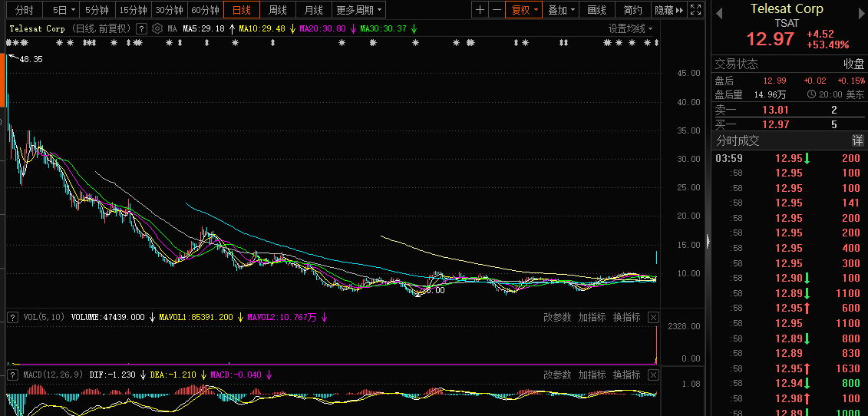Click the 收盘 trading status label
The width and height of the screenshot is (868, 416).
[x=853, y=64]
